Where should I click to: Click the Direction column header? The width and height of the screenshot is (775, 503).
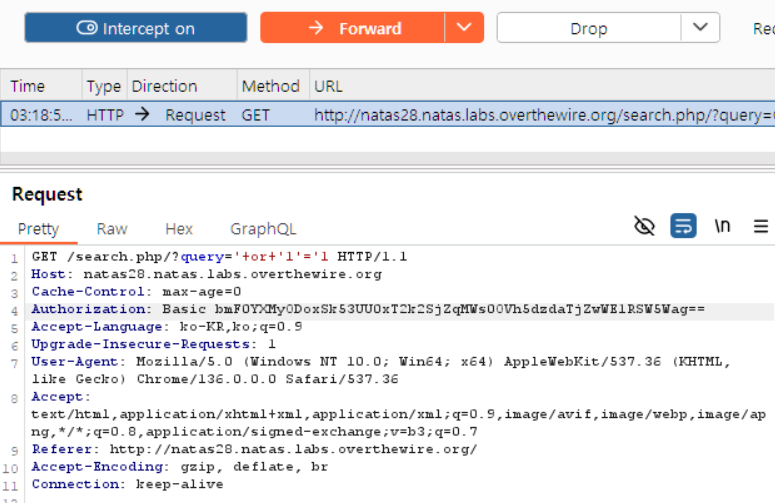coord(164,86)
